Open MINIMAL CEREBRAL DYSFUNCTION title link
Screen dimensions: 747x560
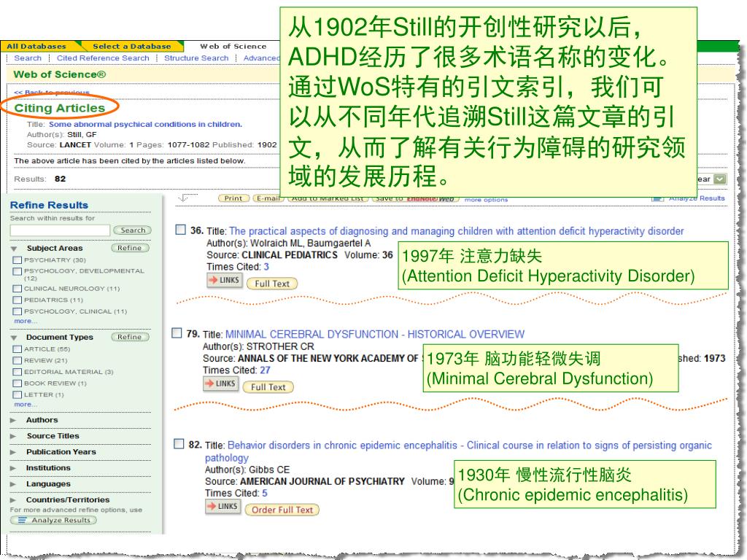point(374,334)
